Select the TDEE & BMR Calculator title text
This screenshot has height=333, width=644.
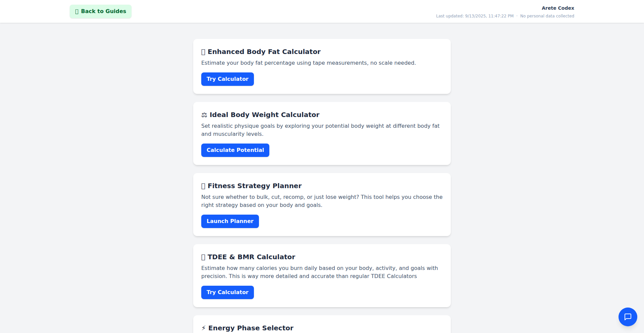[251, 257]
